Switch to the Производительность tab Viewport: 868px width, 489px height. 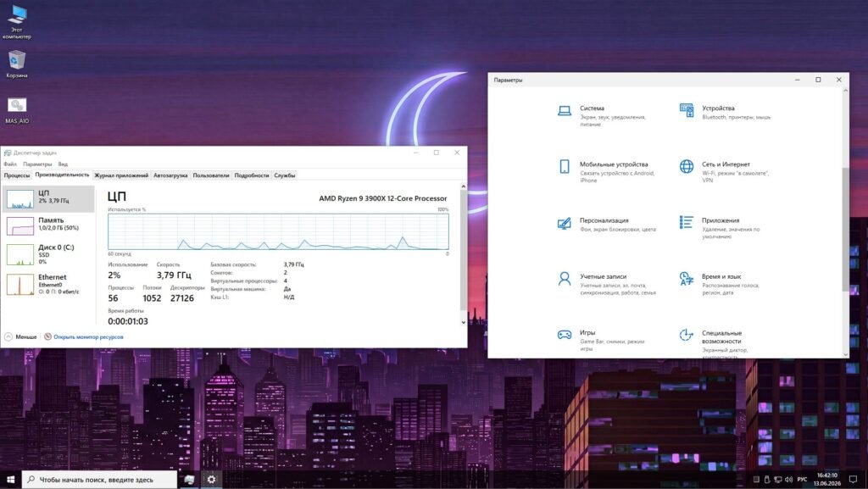point(62,175)
